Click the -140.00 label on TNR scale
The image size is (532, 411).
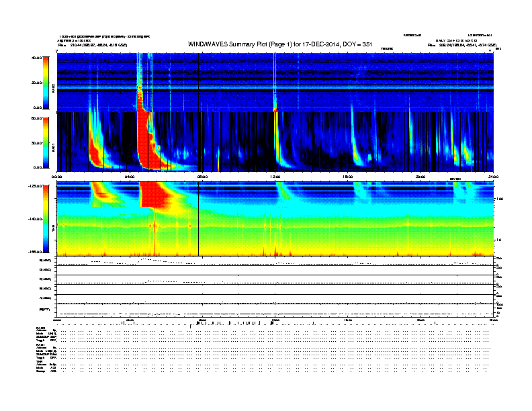pos(35,219)
